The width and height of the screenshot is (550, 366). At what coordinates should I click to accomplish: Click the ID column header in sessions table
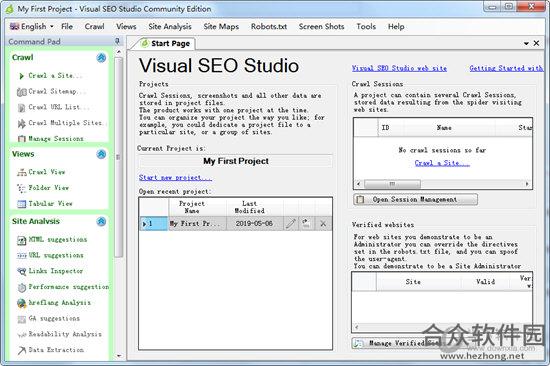coord(390,128)
